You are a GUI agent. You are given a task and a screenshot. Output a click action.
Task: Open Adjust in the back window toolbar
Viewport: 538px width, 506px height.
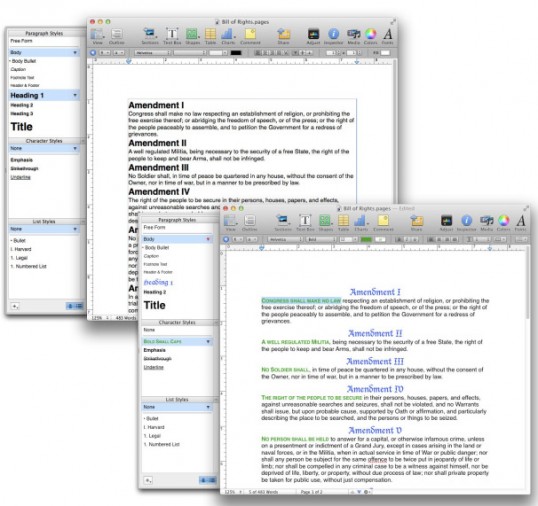point(313,34)
